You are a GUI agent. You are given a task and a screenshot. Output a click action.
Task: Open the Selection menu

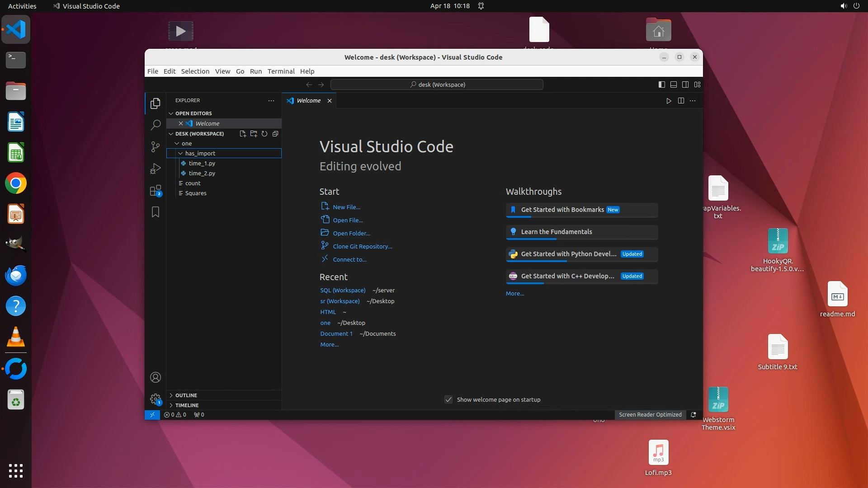195,71
